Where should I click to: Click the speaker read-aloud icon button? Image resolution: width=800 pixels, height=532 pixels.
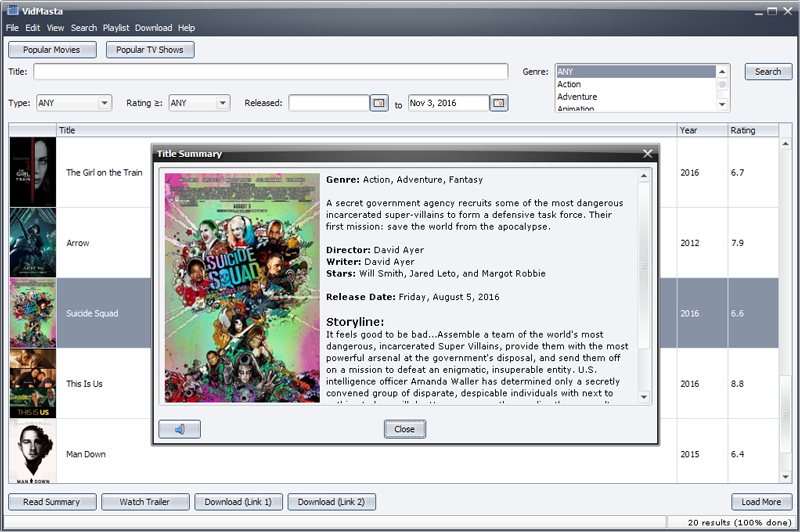tap(180, 429)
